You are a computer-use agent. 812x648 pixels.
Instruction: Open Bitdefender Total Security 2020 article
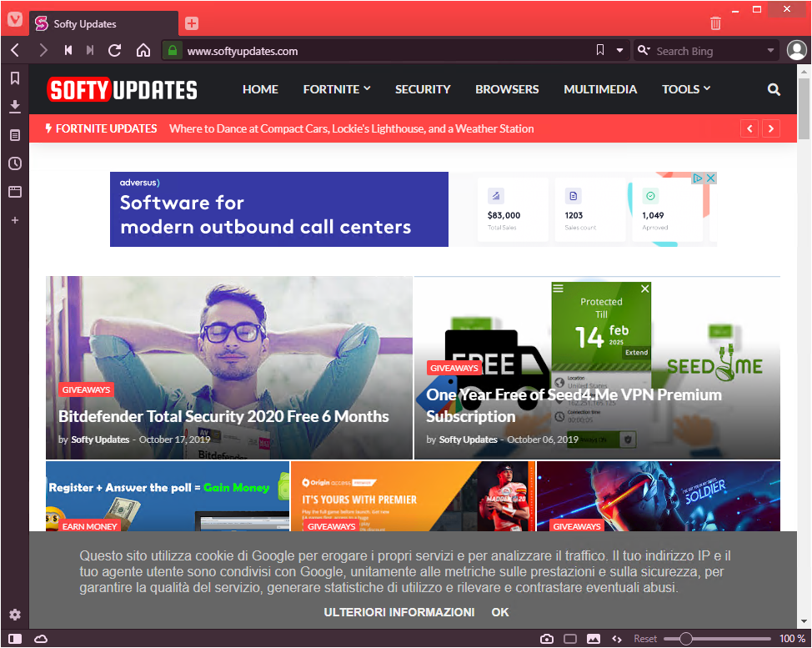pyautogui.click(x=223, y=416)
